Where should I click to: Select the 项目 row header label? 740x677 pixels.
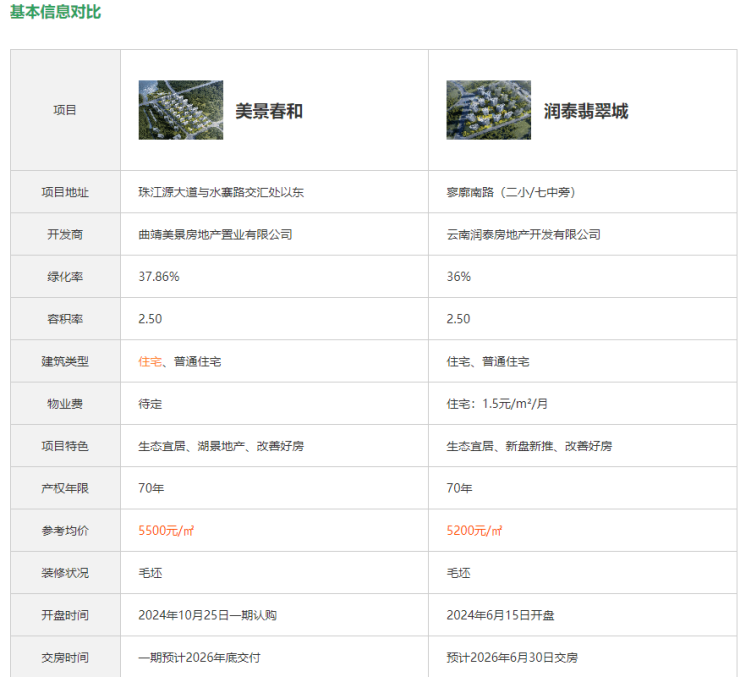pyautogui.click(x=65, y=110)
